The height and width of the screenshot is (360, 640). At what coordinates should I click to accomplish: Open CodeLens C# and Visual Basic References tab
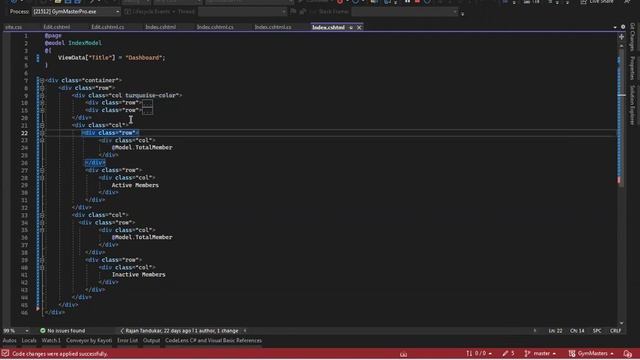coord(213,340)
